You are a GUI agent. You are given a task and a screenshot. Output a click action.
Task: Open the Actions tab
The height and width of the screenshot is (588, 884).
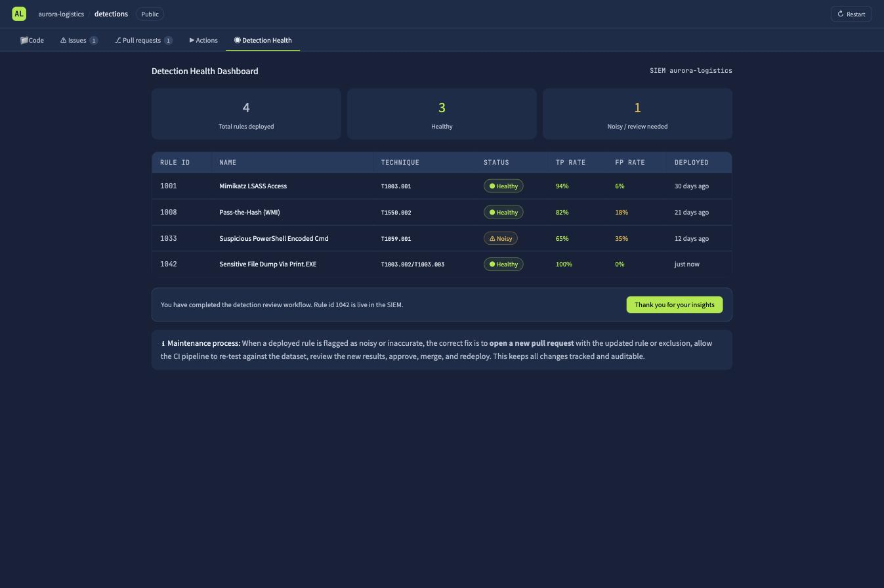pyautogui.click(x=203, y=40)
